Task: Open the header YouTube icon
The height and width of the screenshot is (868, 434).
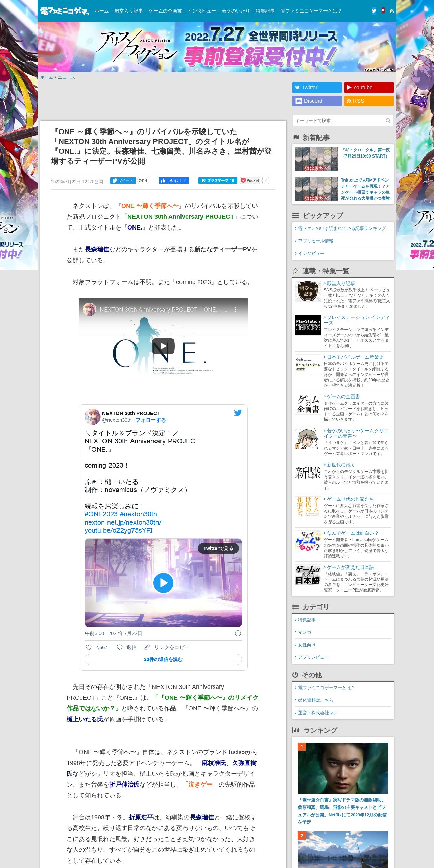Action: 383,10
